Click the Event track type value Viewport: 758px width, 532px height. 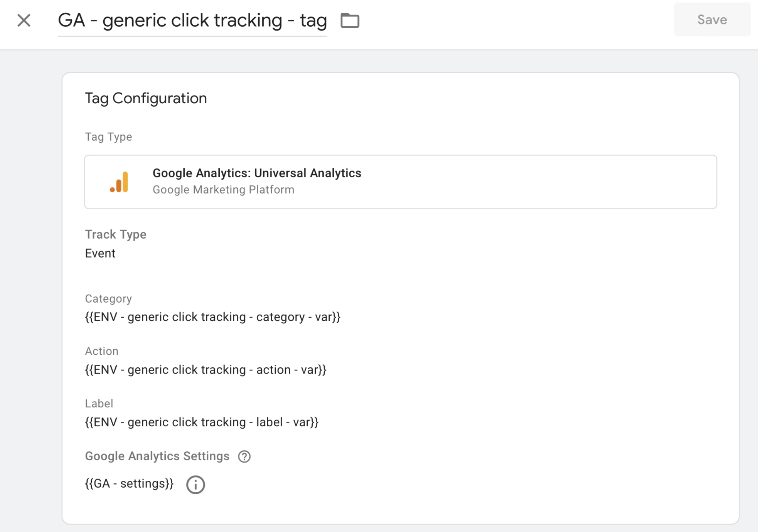tap(100, 253)
